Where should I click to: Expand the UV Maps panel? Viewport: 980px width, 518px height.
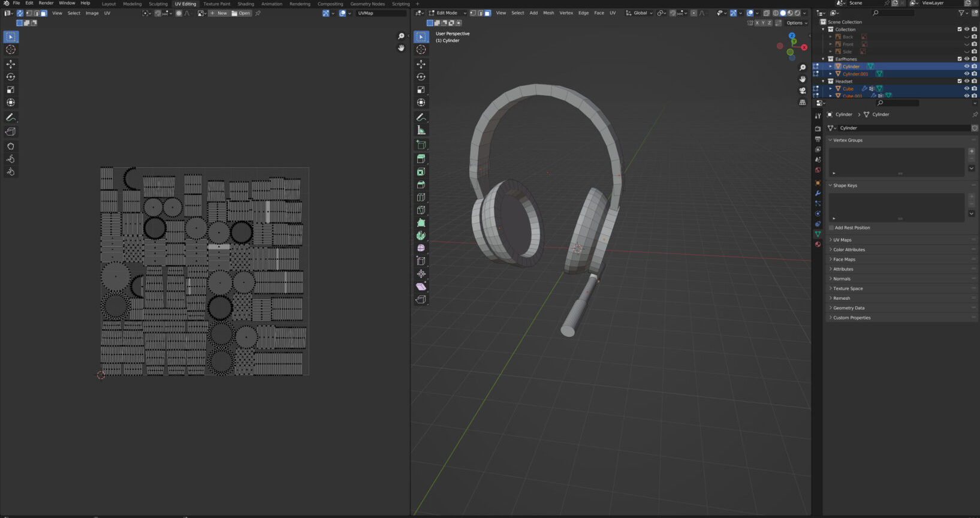click(842, 240)
